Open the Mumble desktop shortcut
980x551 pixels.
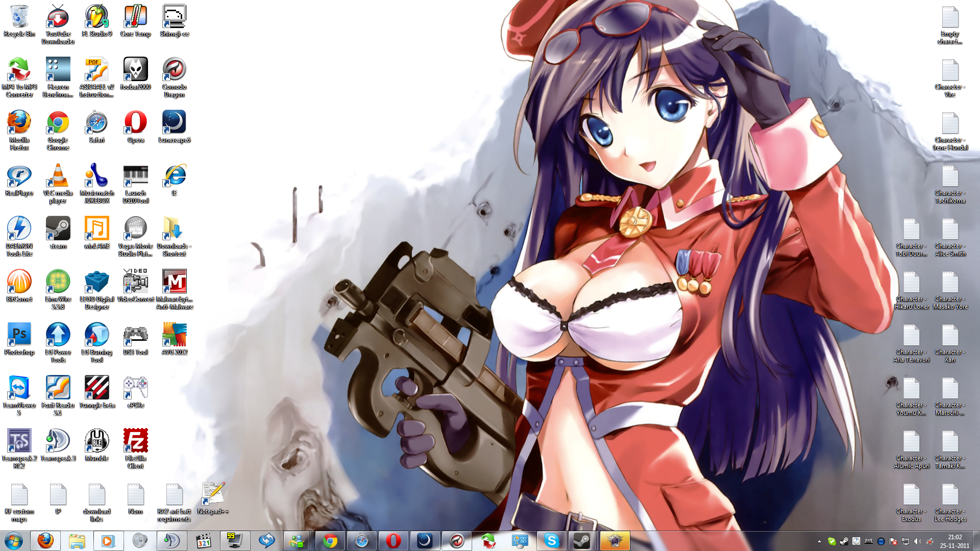(x=97, y=445)
